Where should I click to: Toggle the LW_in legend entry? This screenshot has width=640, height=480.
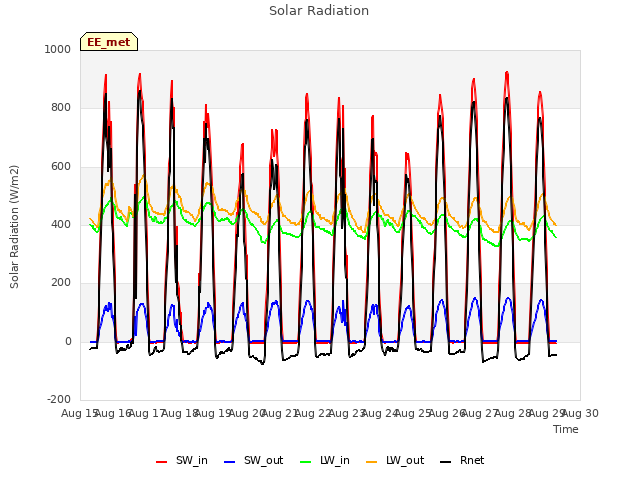click(x=325, y=461)
